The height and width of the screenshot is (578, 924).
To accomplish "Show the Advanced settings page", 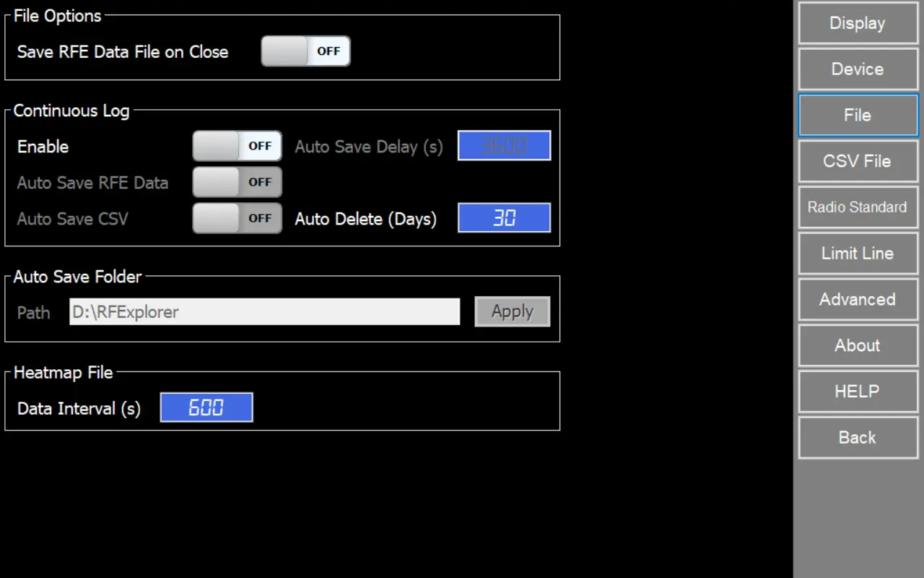I will 857,299.
